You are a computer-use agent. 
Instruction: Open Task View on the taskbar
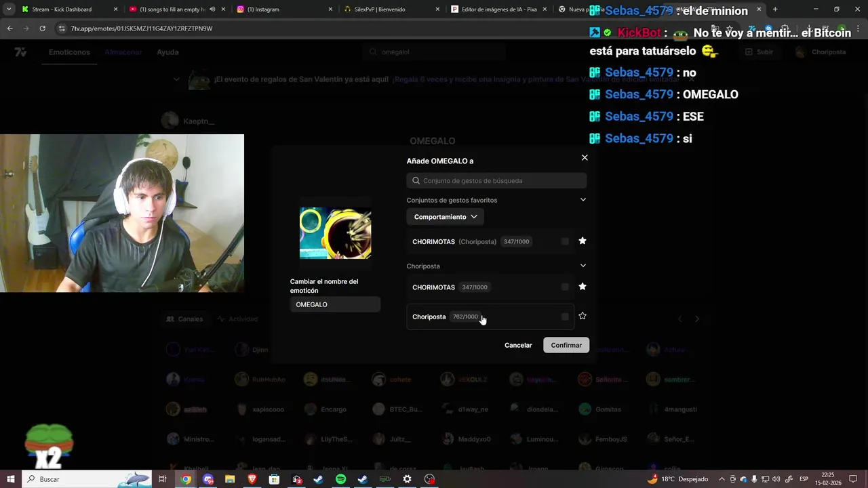tap(163, 479)
